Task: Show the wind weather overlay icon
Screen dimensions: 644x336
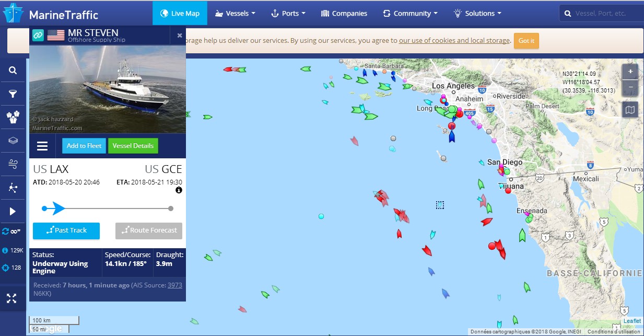Action: pyautogui.click(x=13, y=165)
